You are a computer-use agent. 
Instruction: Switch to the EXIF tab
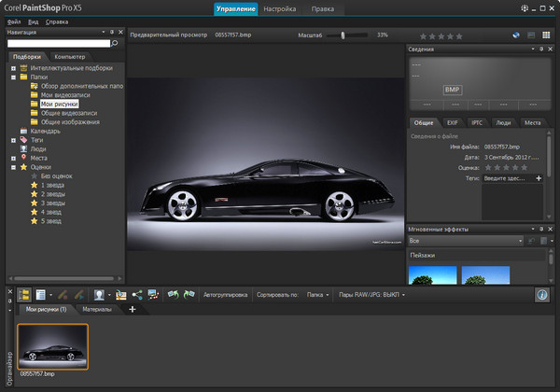coord(452,122)
